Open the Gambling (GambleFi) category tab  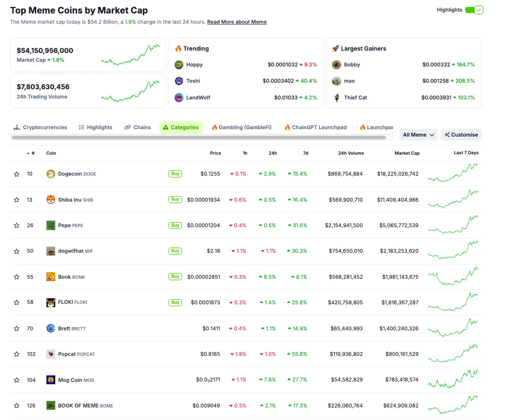coord(241,127)
